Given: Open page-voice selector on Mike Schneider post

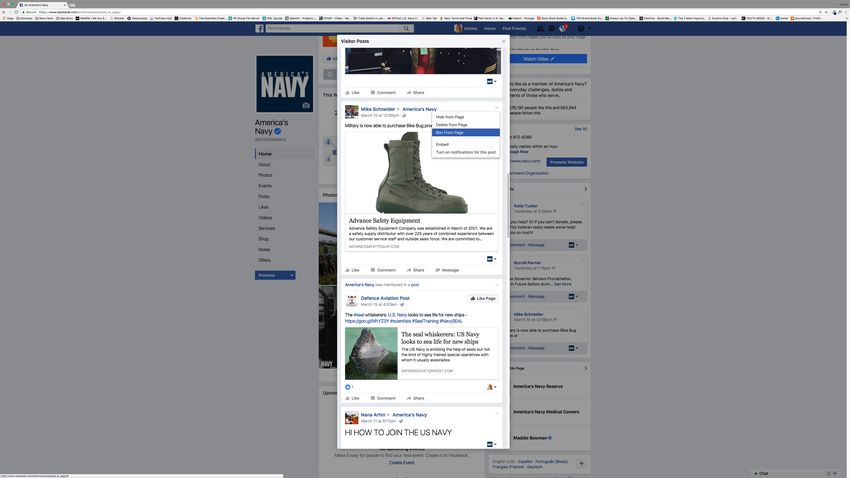Looking at the screenshot, I should 491,259.
